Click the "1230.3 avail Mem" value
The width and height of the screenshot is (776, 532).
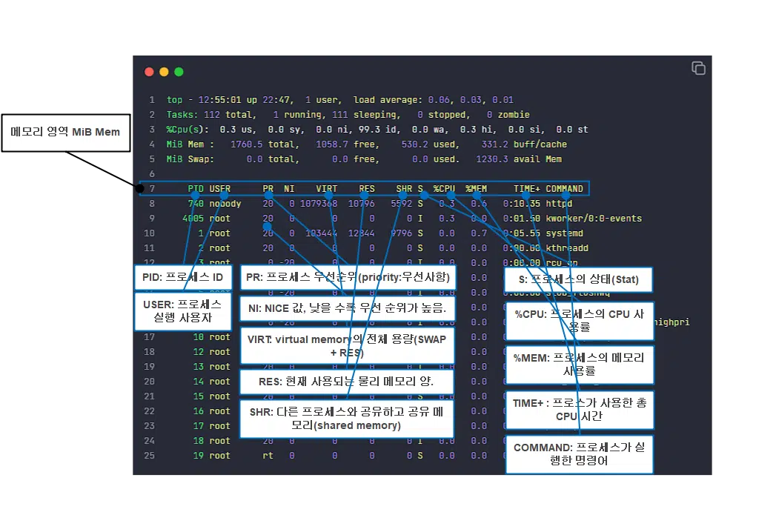point(519,159)
